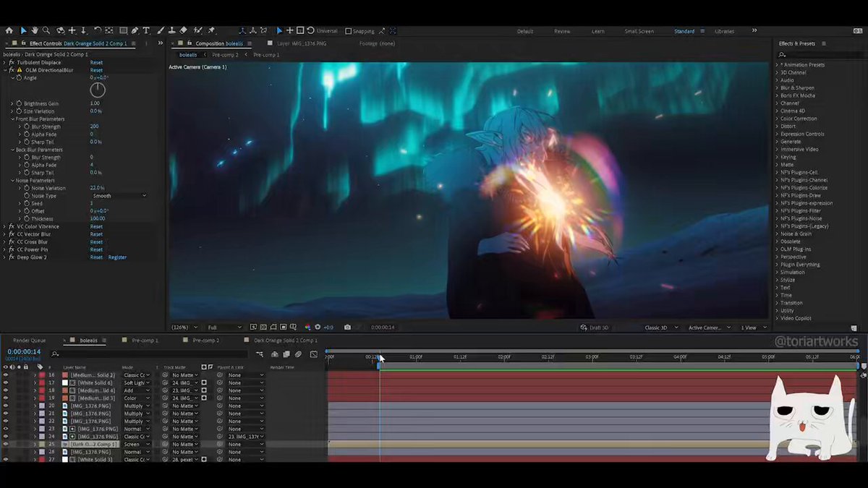
Task: Take a snapshot with camera icon
Action: (347, 328)
